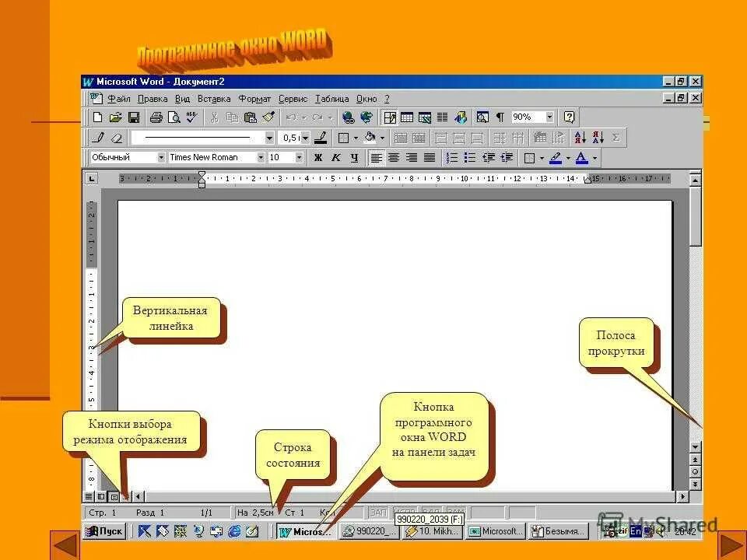Open the Формат menu
The image size is (747, 560).
tap(254, 99)
